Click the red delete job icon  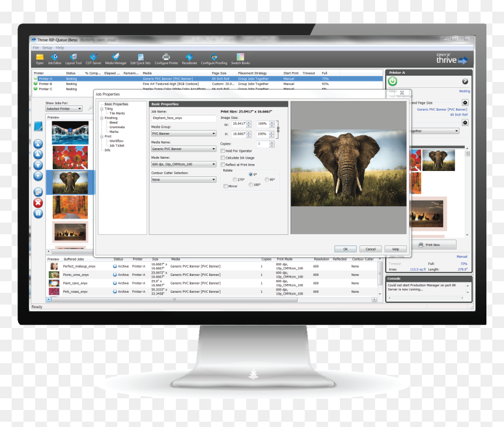(x=38, y=203)
